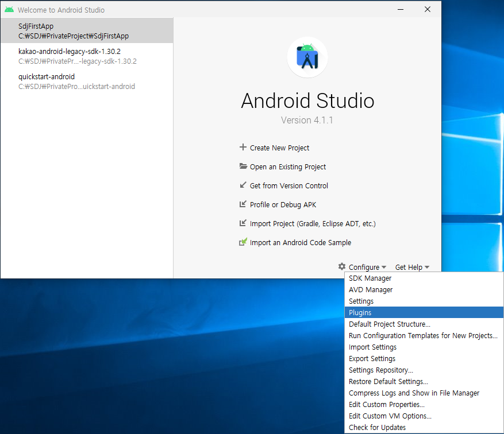Choose Import Settings from the menu
This screenshot has width=504, height=434.
(x=424, y=347)
